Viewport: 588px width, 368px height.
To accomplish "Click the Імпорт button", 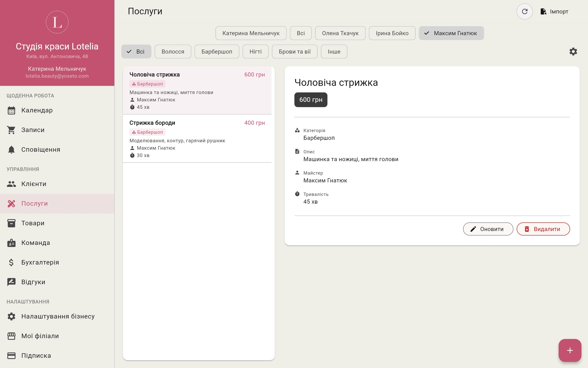I will 554,11.
